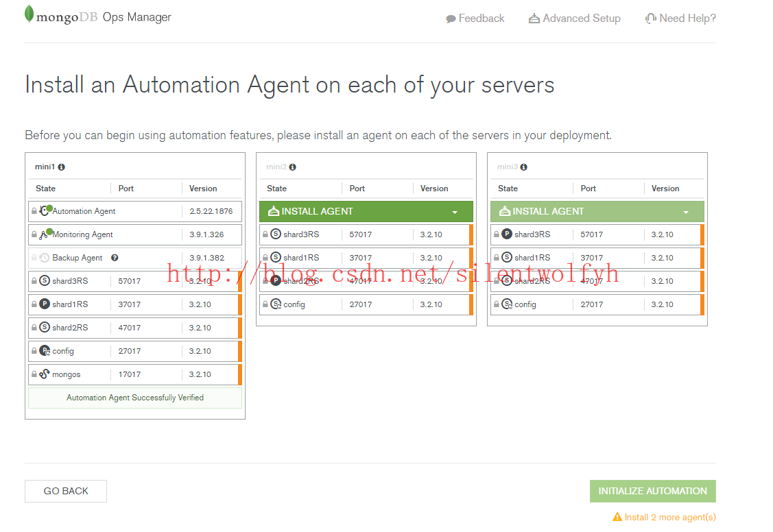Click the lock icon on the mini2 shard3RS row
773x532 pixels.
[265, 234]
